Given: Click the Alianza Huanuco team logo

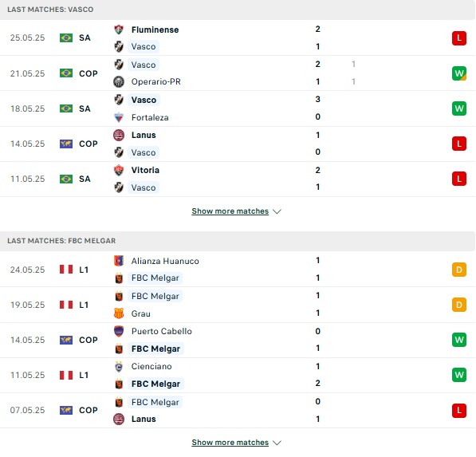Looking at the screenshot, I should [x=119, y=261].
